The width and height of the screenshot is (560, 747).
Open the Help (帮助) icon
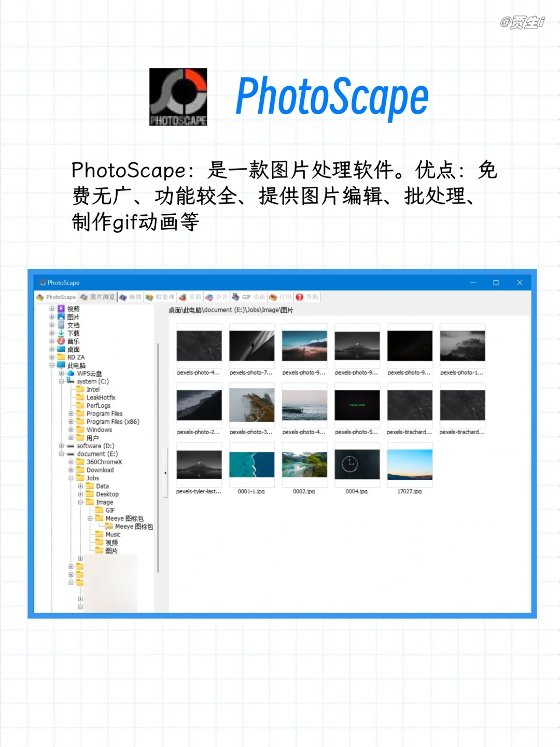tap(299, 296)
